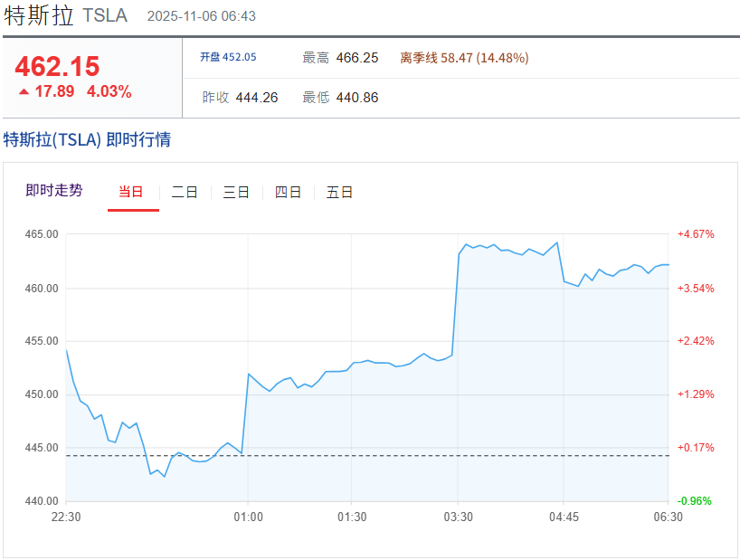Show the 四日 trend view
This screenshot has height=560, width=740.
288,192
